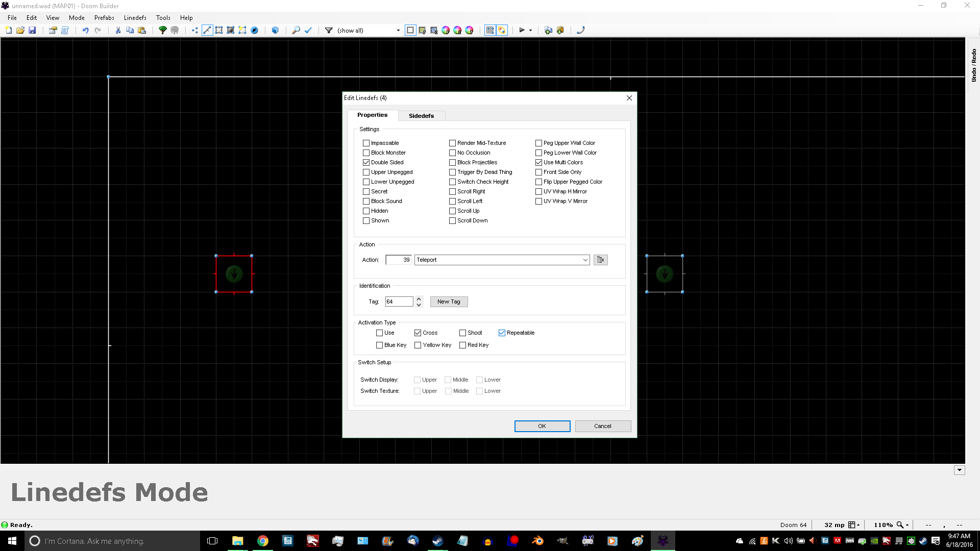Click the Test Map play icon
Screen dimensions: 980x551
[x=522, y=30]
